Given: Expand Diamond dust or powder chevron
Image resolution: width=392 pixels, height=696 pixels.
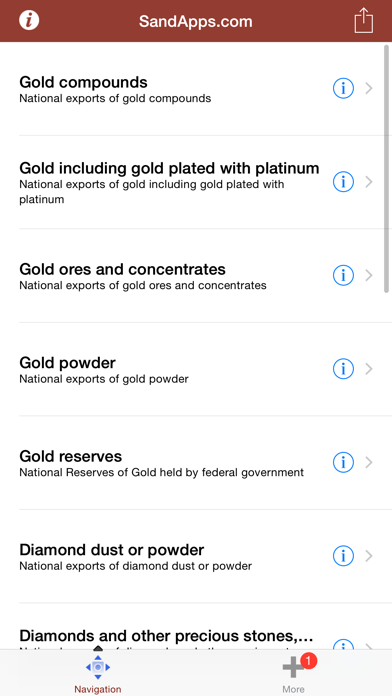Looking at the screenshot, I should 369,556.
